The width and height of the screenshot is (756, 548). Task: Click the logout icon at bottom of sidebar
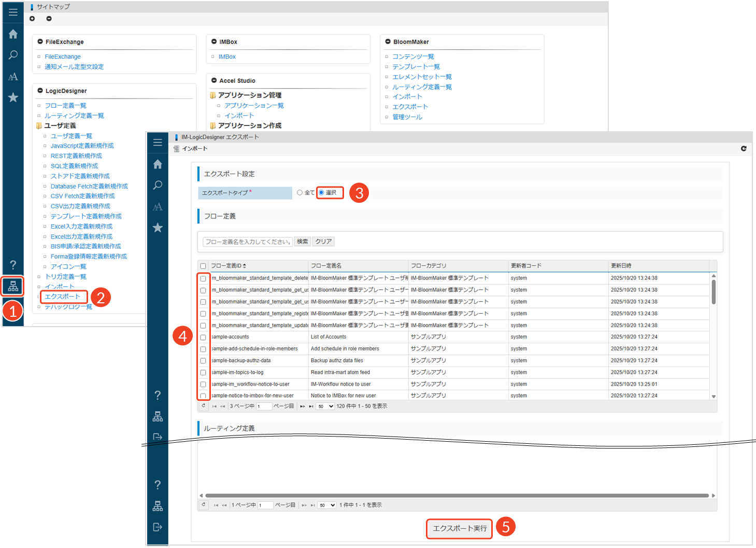(x=158, y=527)
